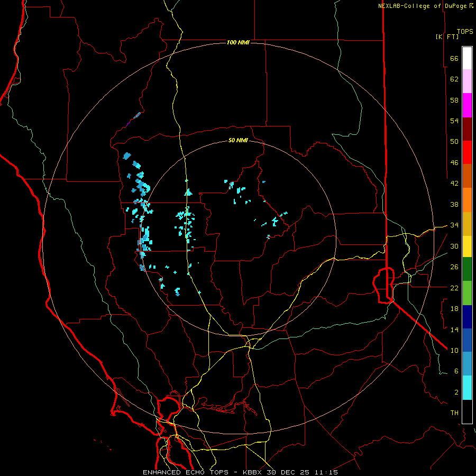Click the "30" legend value
Screen dimensions: 476x476
pyautogui.click(x=454, y=246)
